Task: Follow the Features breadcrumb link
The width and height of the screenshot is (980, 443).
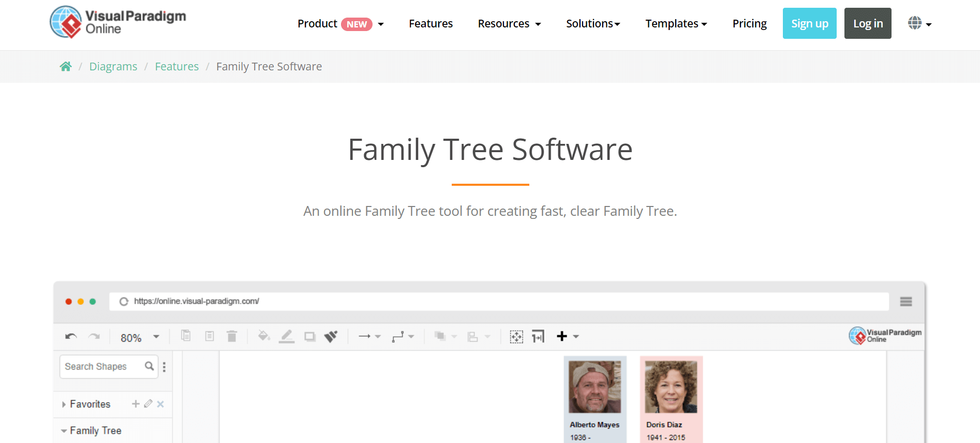Action: [x=177, y=66]
